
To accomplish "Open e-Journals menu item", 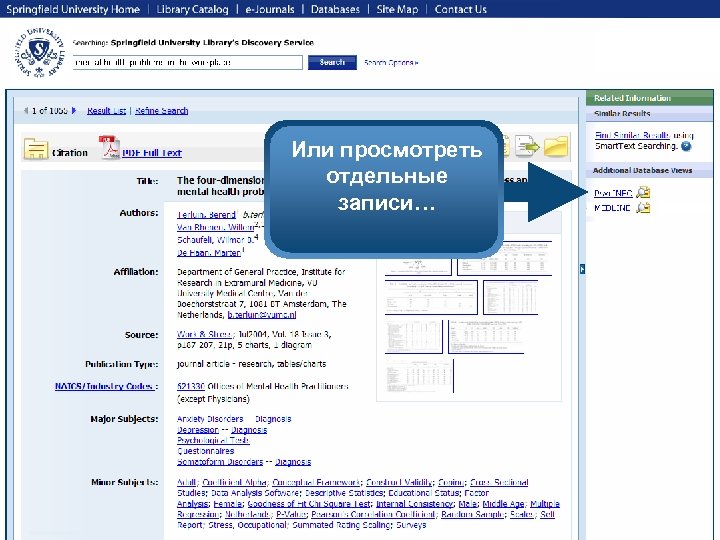I will point(270,9).
